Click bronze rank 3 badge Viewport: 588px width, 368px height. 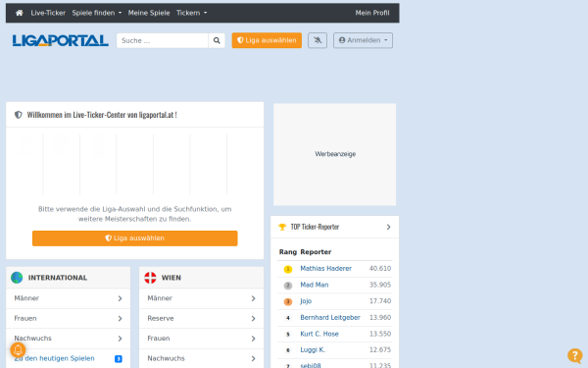(x=288, y=302)
